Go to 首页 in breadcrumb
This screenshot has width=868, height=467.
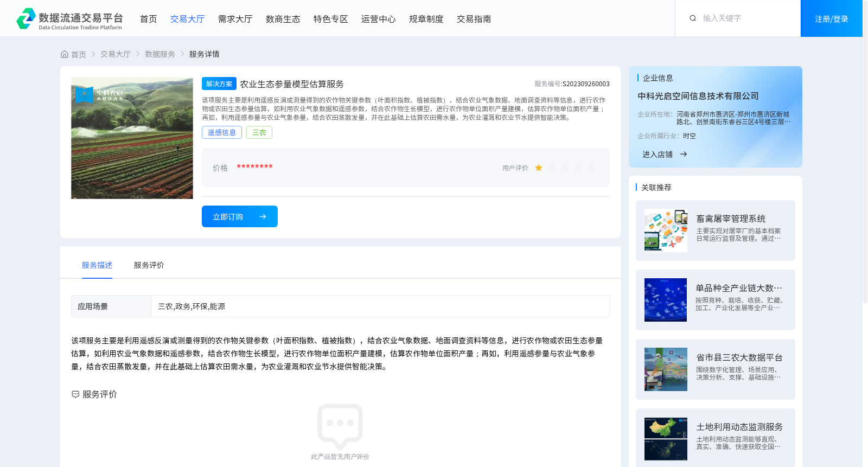point(79,54)
